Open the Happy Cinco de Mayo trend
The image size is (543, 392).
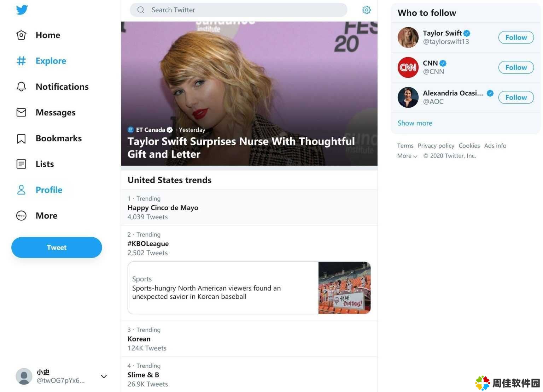[x=163, y=208]
